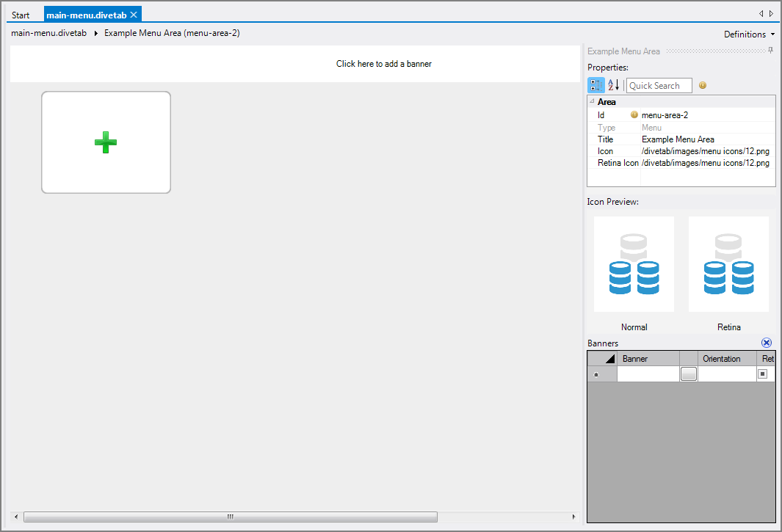The height and width of the screenshot is (532, 782).
Task: Click the browse button in Banner row
Action: point(688,374)
